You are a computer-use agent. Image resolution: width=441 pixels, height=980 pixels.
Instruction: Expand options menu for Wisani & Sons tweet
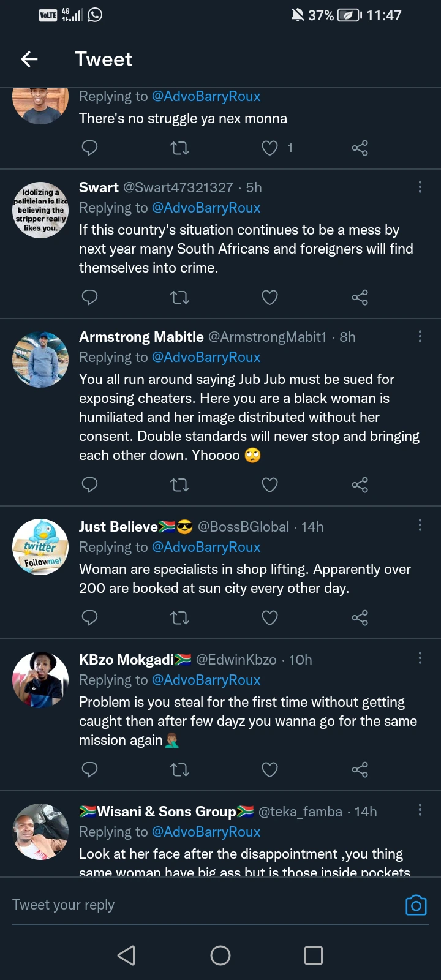click(420, 810)
